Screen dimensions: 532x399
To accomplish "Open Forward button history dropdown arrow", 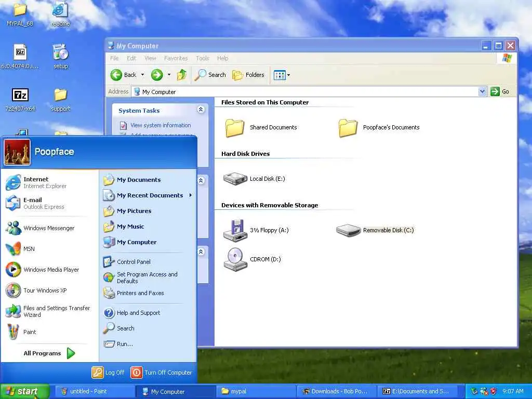I will pos(169,75).
